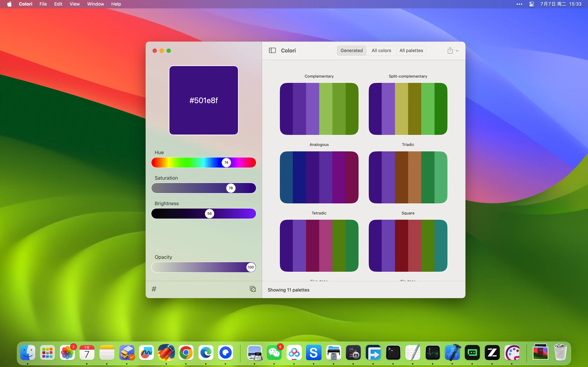Open Terminal in the dock
588x367 pixels.
tap(393, 352)
